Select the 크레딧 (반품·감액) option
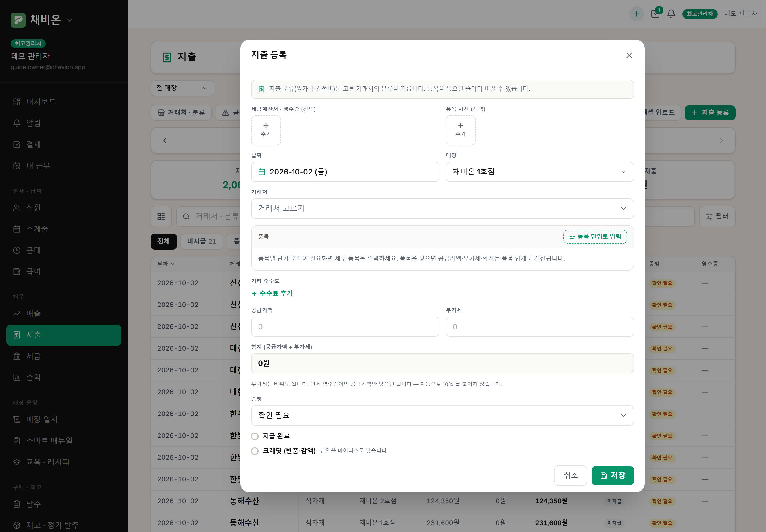This screenshot has height=532, width=766. [x=255, y=451]
